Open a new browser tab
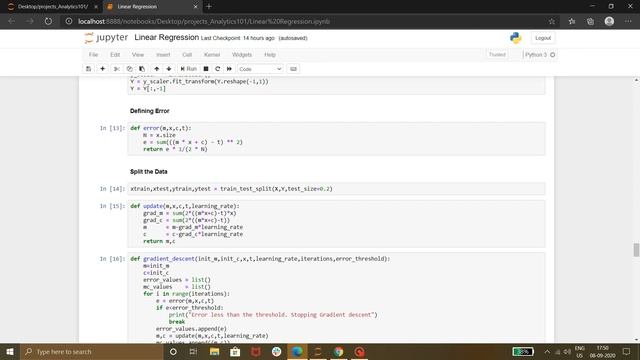Viewport: 640px width, 360px height. (x=209, y=7)
